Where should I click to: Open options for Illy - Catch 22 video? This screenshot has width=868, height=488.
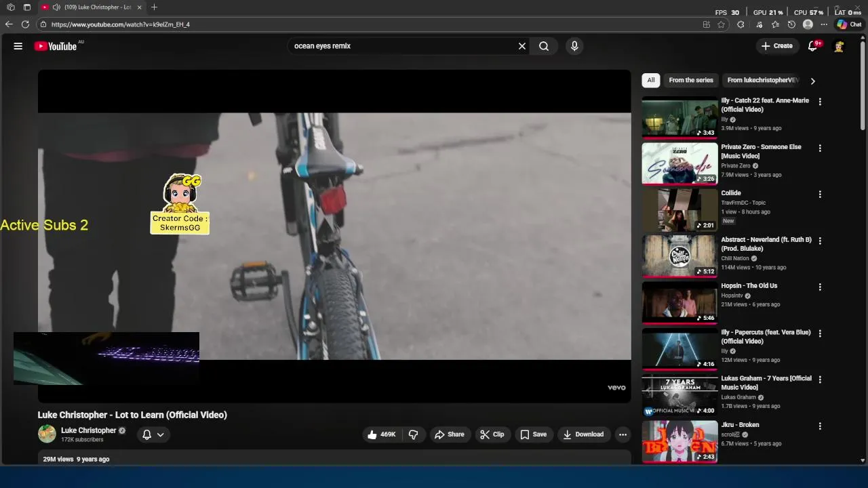click(820, 102)
